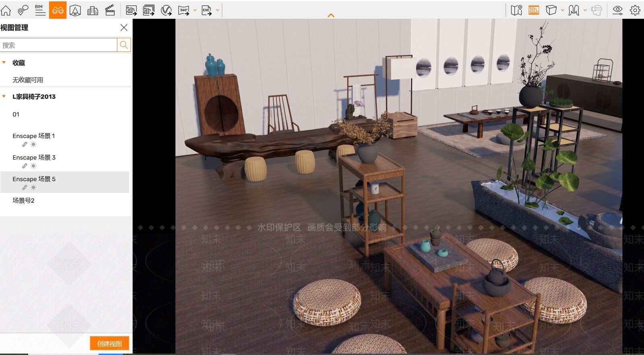Click the 创建视图 button
Screen dimensions: 644x355
point(109,343)
